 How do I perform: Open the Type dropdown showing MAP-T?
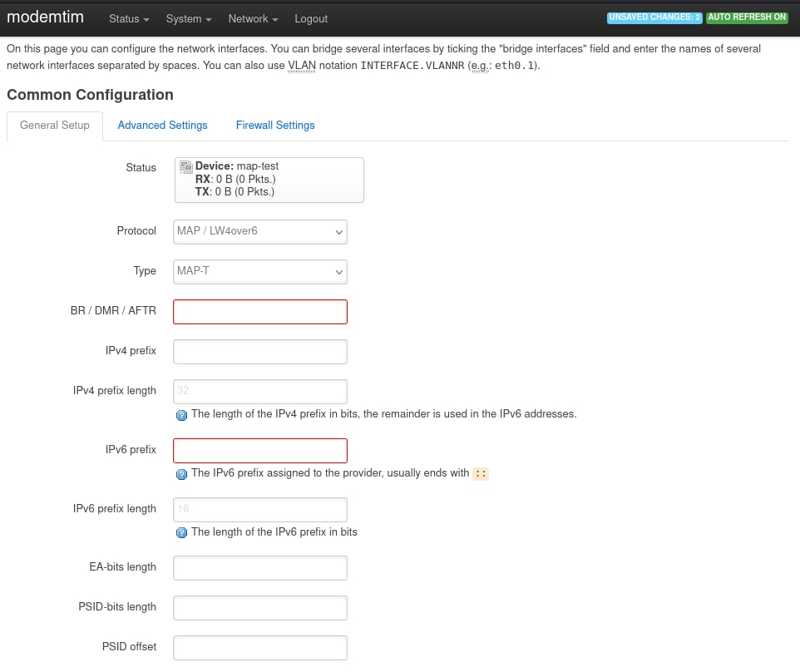point(260,271)
